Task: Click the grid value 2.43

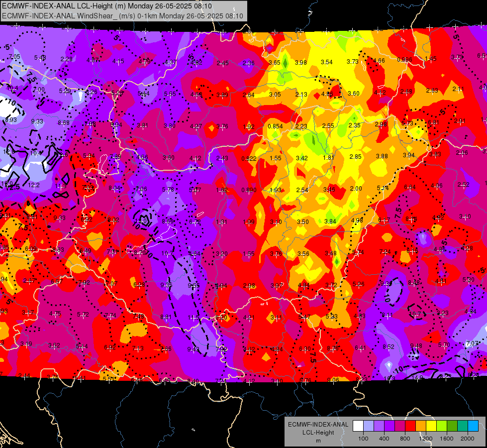Action: pos(222,158)
